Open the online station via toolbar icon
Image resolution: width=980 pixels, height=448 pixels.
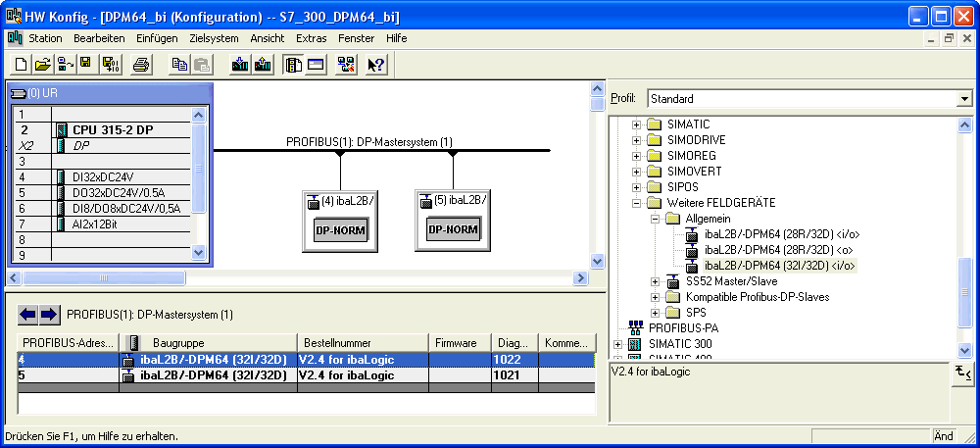tap(65, 65)
